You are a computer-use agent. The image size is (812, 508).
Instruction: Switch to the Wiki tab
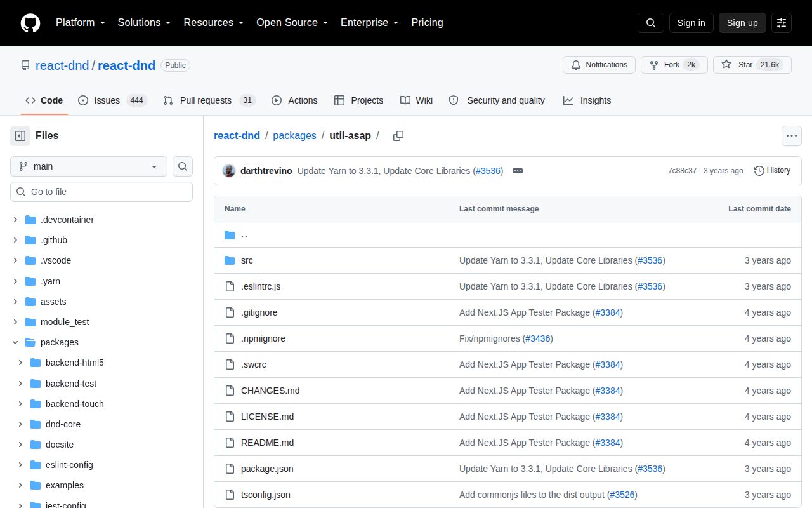pyautogui.click(x=417, y=100)
